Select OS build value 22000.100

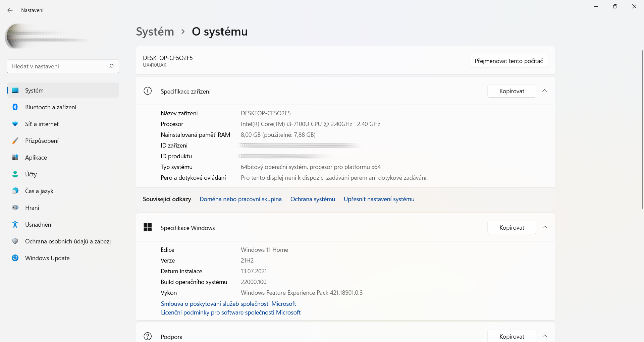pos(254,282)
